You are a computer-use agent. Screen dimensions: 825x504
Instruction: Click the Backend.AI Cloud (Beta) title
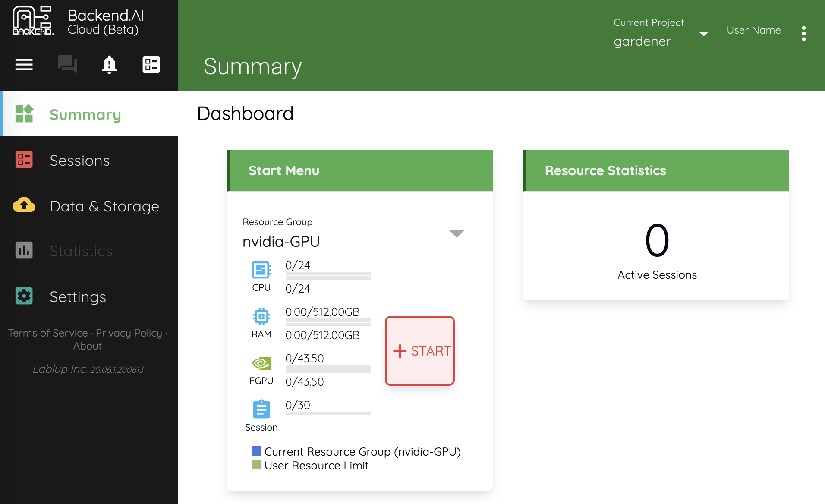pyautogui.click(x=106, y=22)
